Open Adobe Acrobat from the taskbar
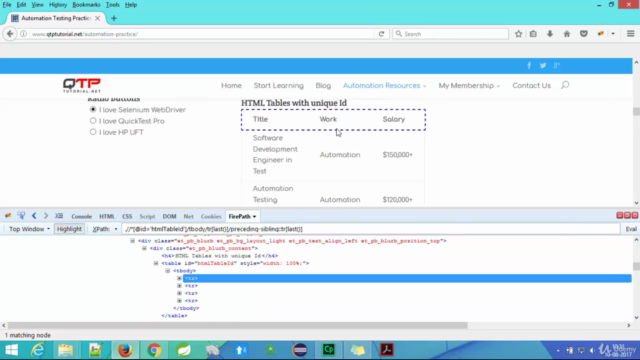Screen dimensions: 640x360 tap(387, 350)
